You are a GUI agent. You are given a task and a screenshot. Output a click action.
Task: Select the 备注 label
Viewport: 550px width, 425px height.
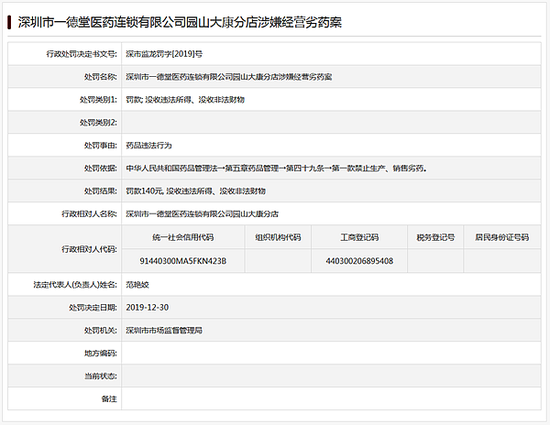pyautogui.click(x=109, y=399)
